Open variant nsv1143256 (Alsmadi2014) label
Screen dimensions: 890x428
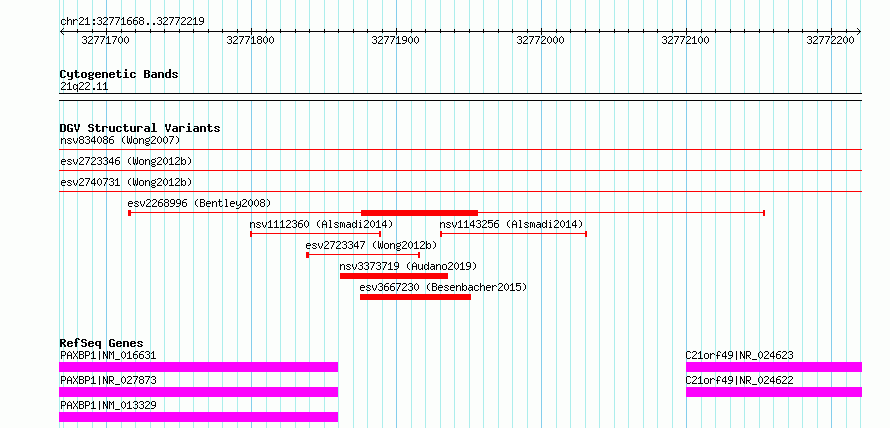click(511, 224)
